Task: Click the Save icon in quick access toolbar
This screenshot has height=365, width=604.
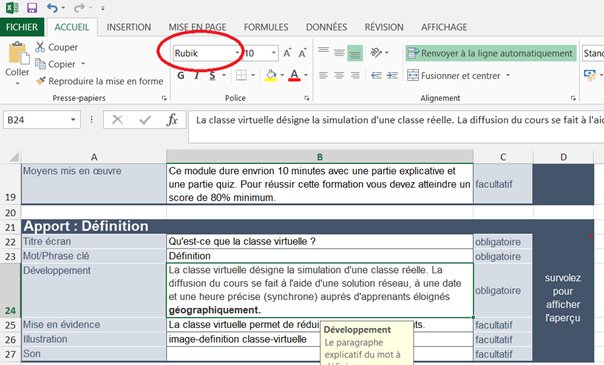Action: [x=32, y=8]
